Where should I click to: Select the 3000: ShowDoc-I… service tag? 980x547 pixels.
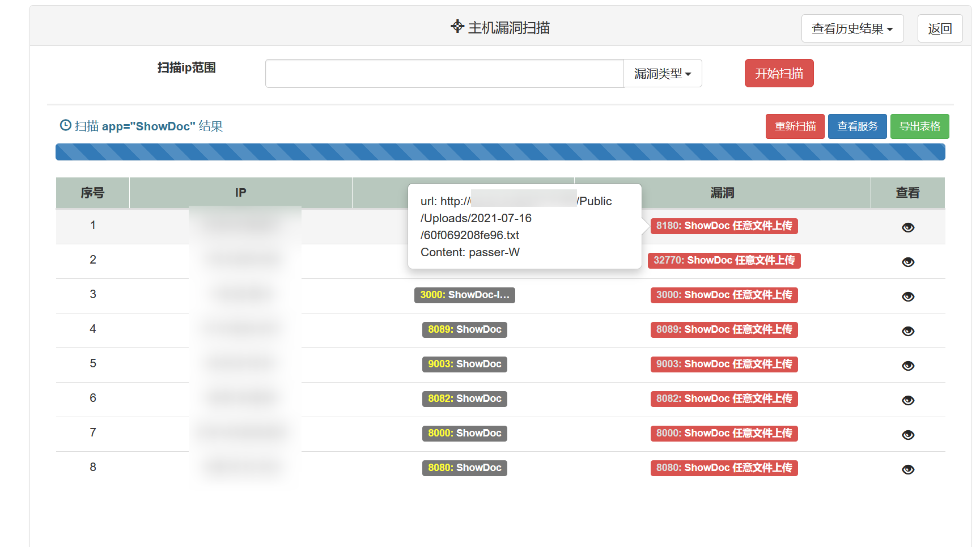tap(465, 295)
